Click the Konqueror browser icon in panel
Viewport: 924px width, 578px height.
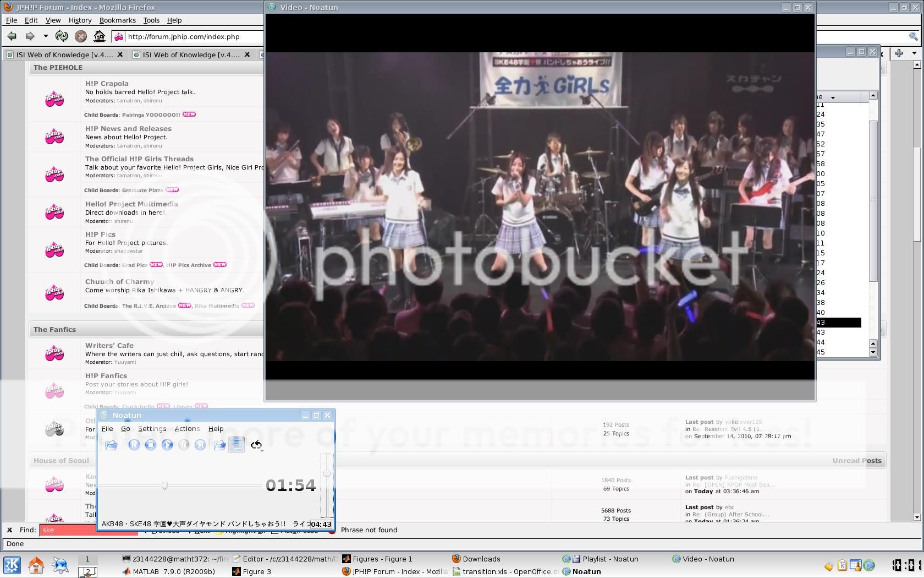point(60,565)
